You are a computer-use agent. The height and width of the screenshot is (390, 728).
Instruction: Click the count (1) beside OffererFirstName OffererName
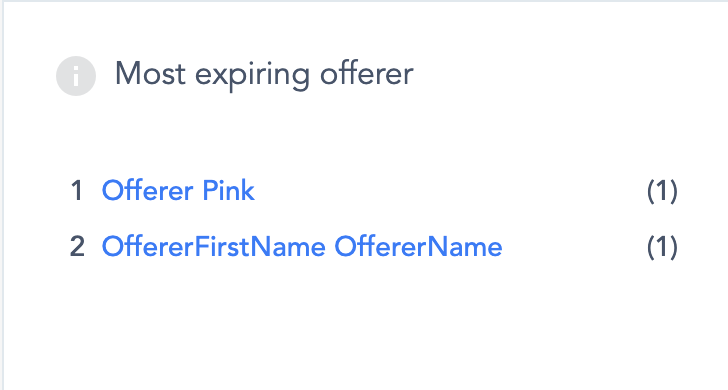pos(662,247)
